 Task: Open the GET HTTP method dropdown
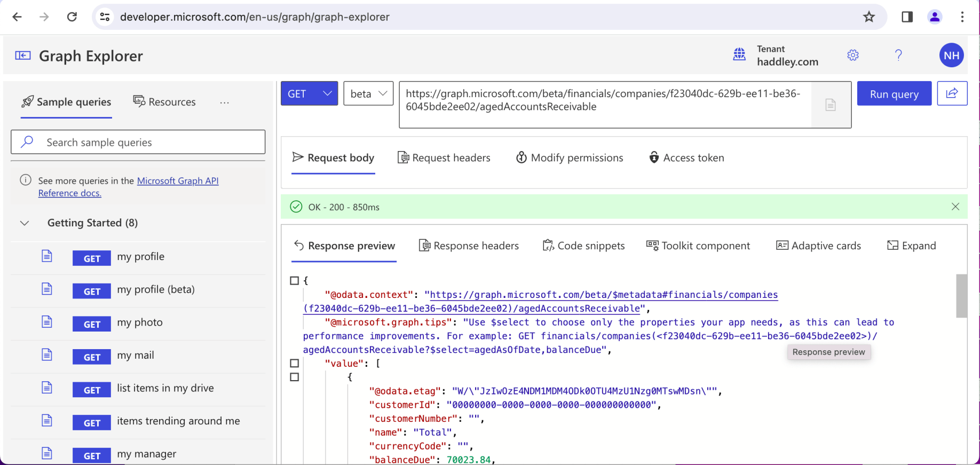pyautogui.click(x=309, y=93)
